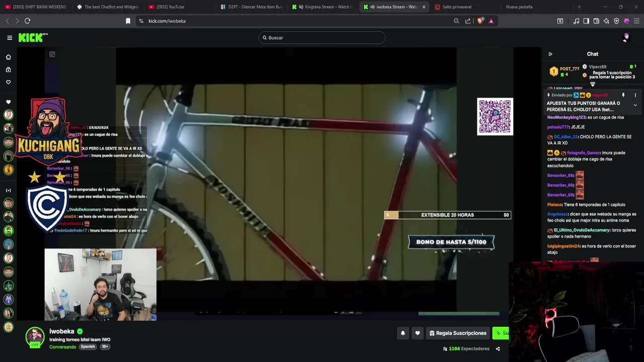Viewport: 644px width, 362px height.
Task: Switch to Salto primaveral tab
Action: point(467,7)
